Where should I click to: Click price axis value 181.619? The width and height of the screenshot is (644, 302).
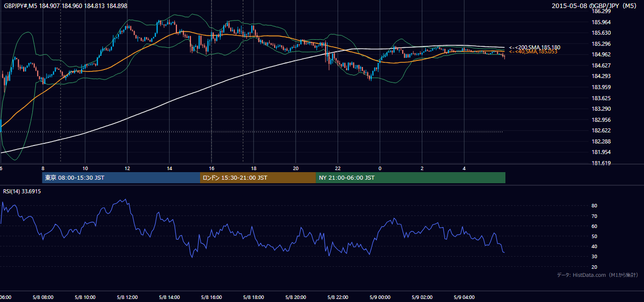pos(602,163)
